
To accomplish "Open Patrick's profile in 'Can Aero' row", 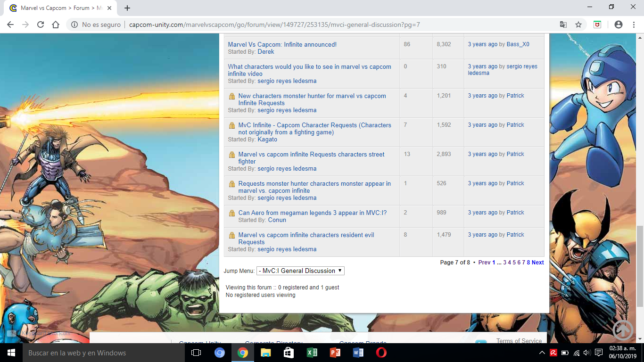I will (x=515, y=213).
